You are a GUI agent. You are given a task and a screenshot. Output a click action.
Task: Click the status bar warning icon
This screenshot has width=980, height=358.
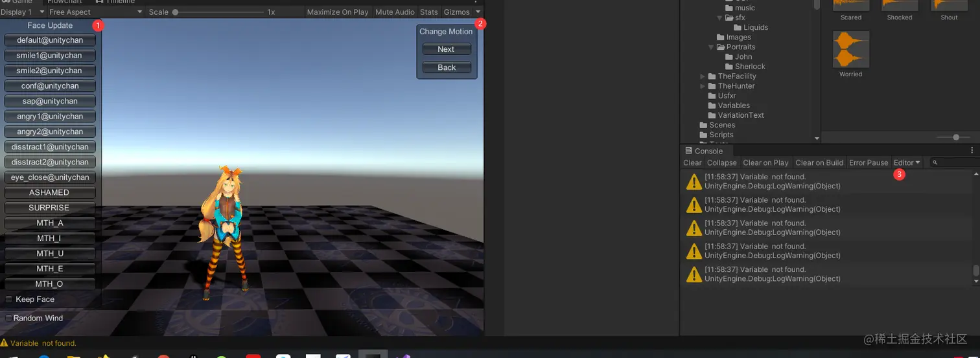(x=5, y=343)
